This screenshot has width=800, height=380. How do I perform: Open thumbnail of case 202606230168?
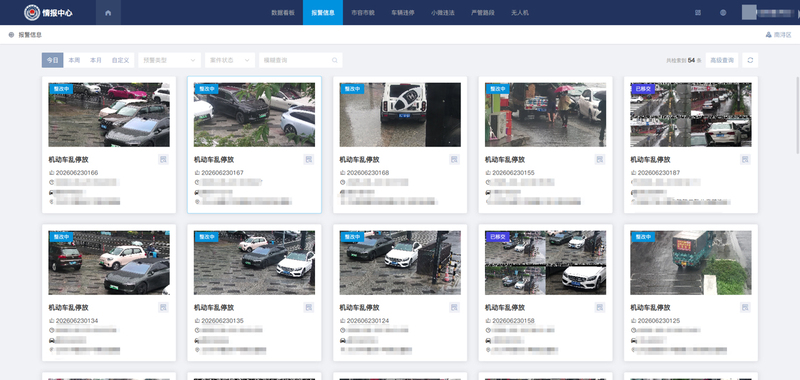click(x=400, y=115)
